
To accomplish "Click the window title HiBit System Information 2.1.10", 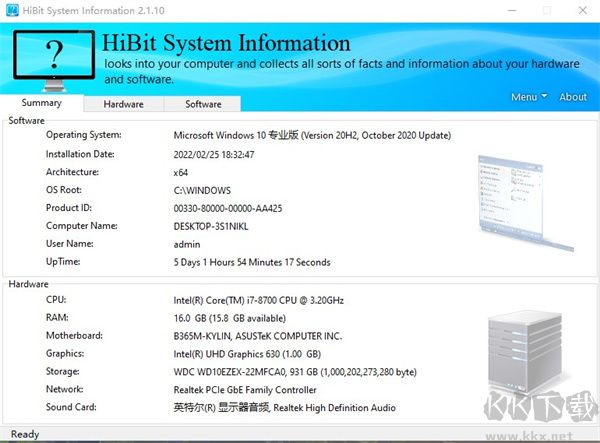I will [94, 10].
